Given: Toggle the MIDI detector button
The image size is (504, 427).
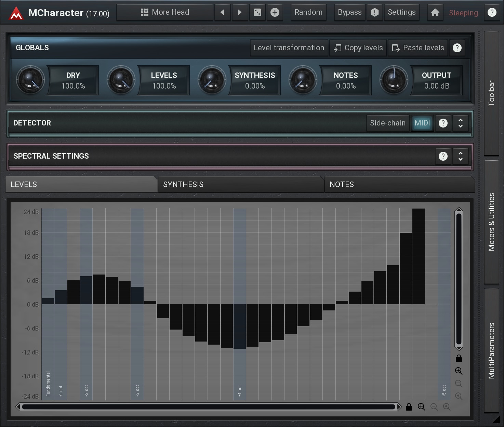Looking at the screenshot, I should 422,123.
